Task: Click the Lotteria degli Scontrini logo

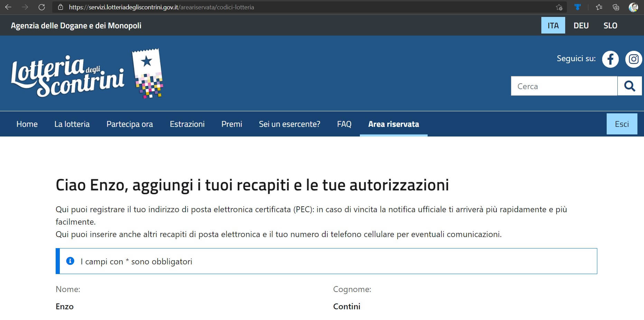Action: point(87,74)
